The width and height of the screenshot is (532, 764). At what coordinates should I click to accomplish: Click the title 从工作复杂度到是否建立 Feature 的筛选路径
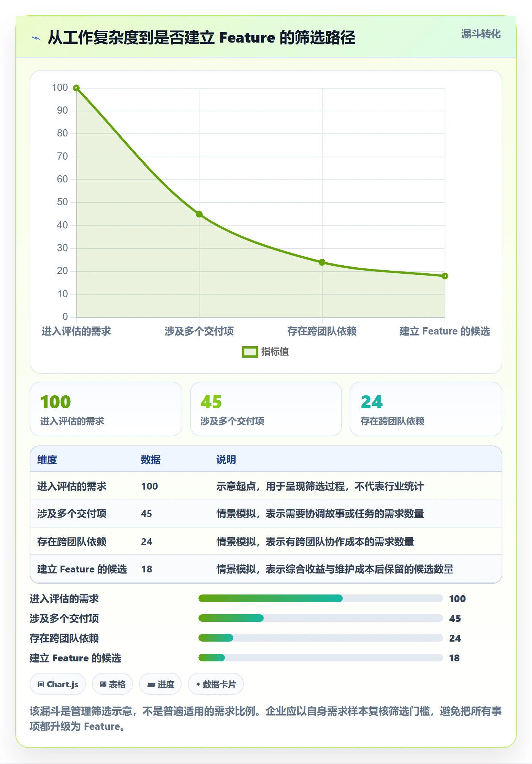pyautogui.click(x=201, y=38)
